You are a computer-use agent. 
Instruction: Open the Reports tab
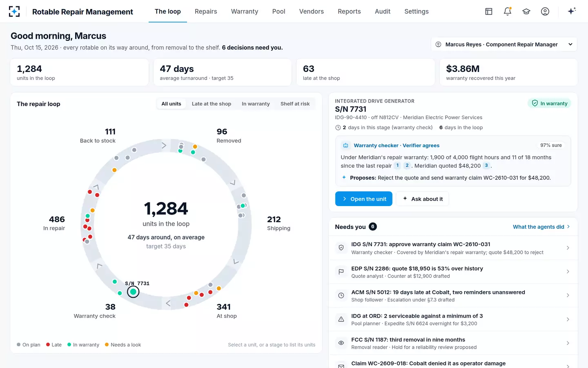(349, 11)
